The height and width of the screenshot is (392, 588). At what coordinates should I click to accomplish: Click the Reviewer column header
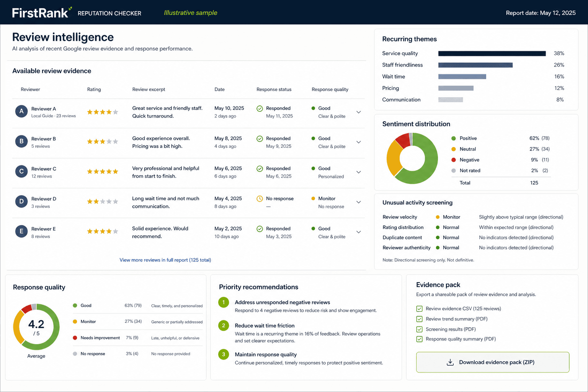pos(30,90)
